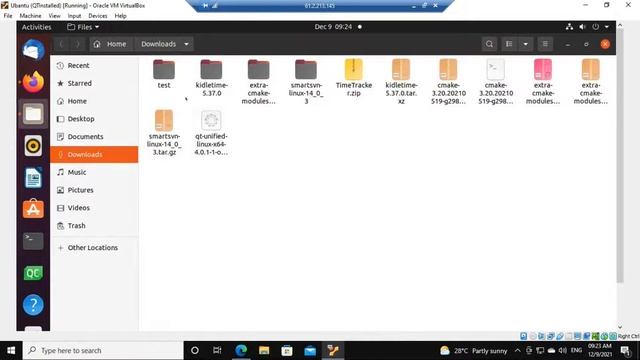
Task: Go back with the back arrow
Action: 61,44
